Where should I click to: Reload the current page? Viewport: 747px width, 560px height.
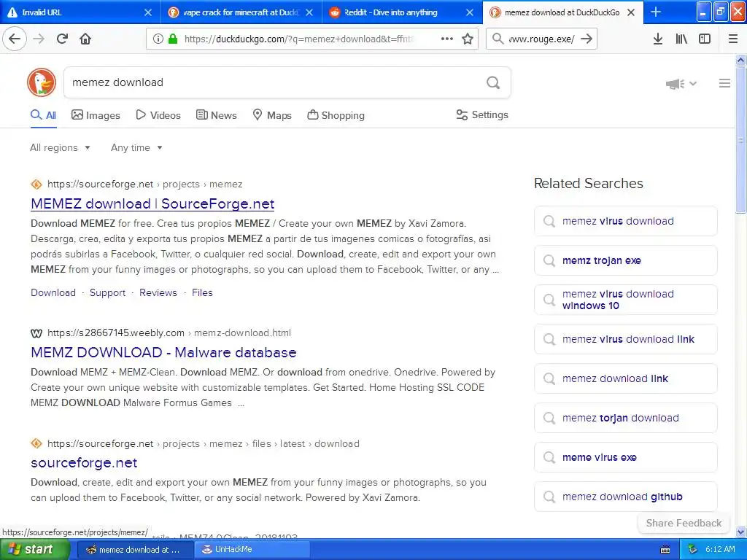(x=62, y=39)
